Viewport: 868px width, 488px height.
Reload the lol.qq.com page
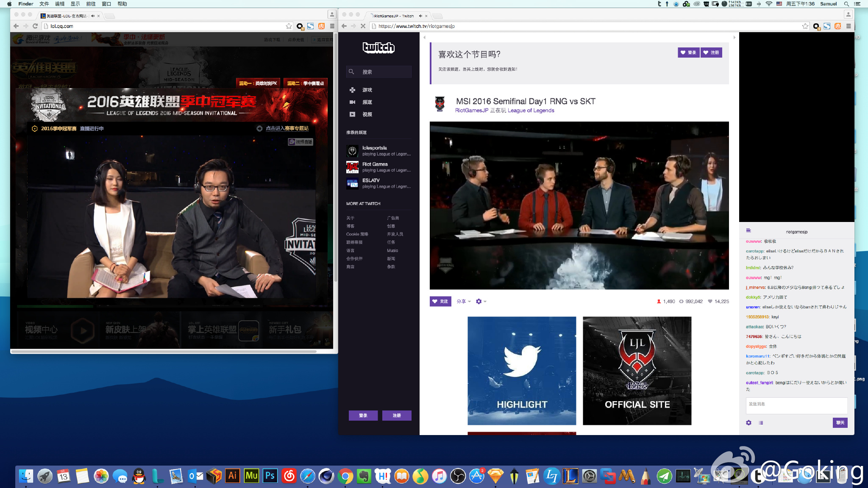click(x=35, y=26)
